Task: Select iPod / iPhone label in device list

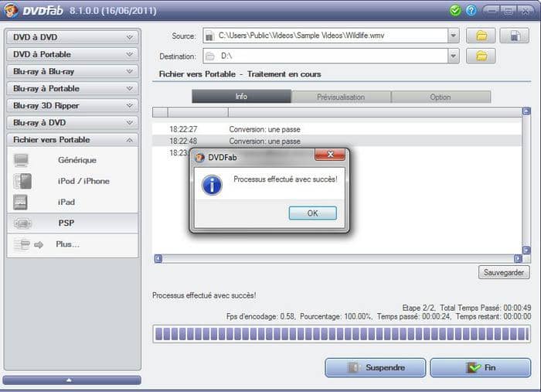Action: (x=83, y=181)
